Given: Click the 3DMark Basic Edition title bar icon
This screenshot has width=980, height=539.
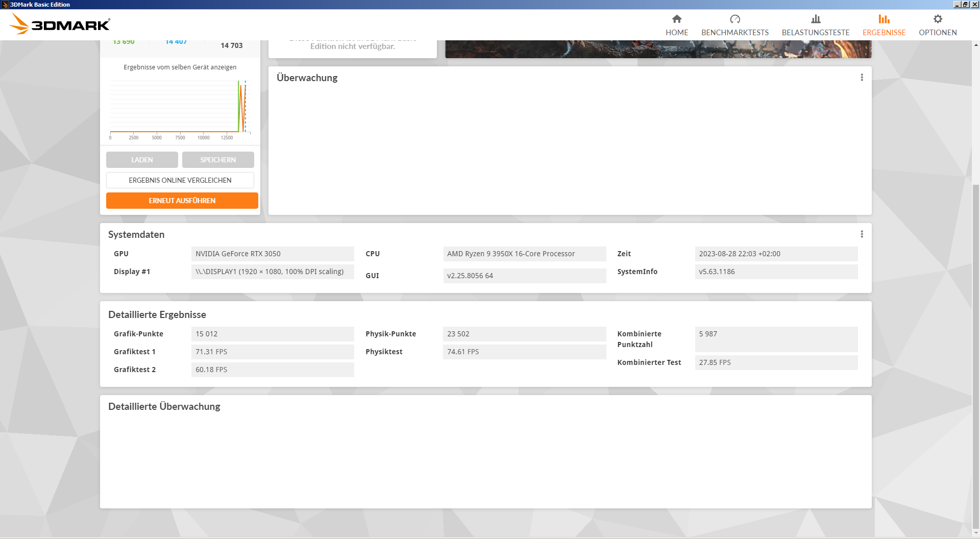Looking at the screenshot, I should 5,5.
